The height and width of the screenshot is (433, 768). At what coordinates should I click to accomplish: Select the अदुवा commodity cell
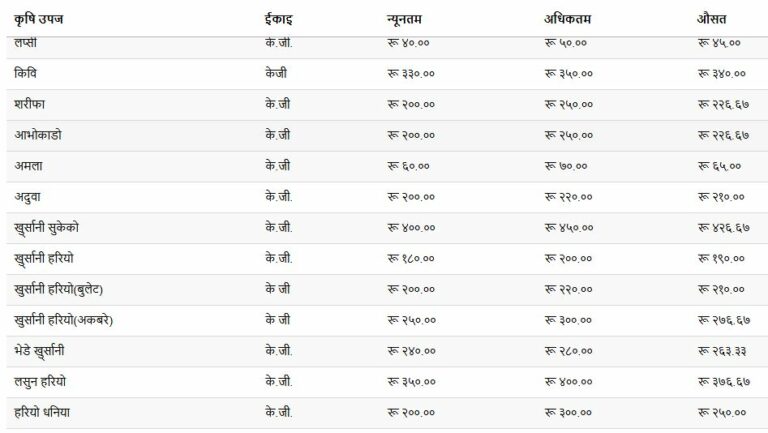pos(27,197)
